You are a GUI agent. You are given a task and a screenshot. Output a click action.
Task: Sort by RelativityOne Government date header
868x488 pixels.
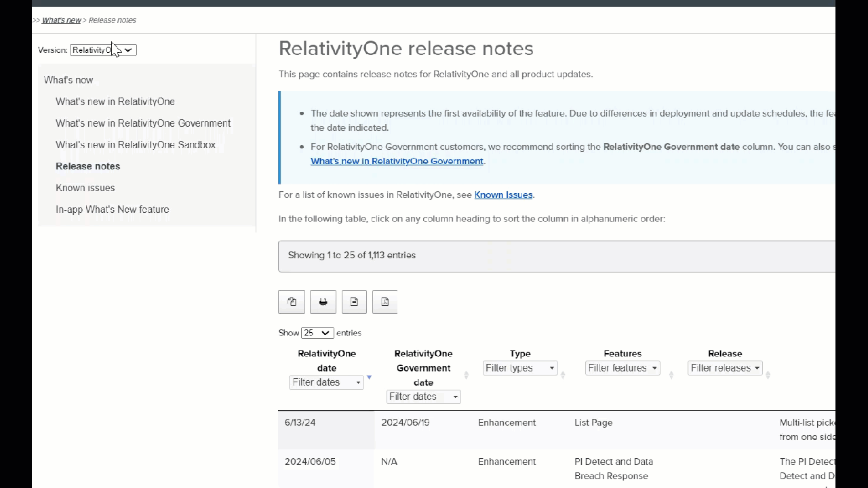pos(423,367)
